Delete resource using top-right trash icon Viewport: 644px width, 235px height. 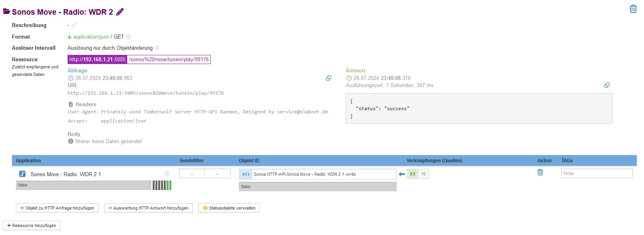click(633, 9)
